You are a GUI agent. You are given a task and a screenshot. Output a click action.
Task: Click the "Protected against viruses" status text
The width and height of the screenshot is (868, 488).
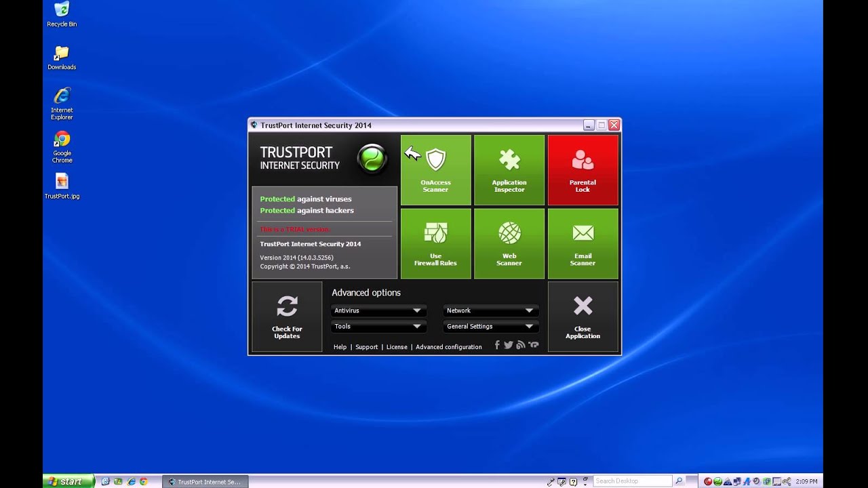pos(306,199)
